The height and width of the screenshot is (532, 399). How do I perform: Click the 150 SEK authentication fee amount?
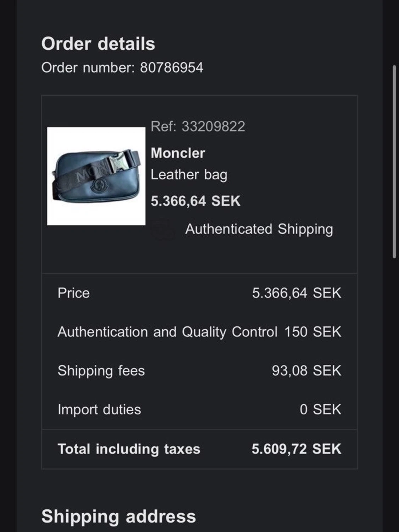click(312, 332)
